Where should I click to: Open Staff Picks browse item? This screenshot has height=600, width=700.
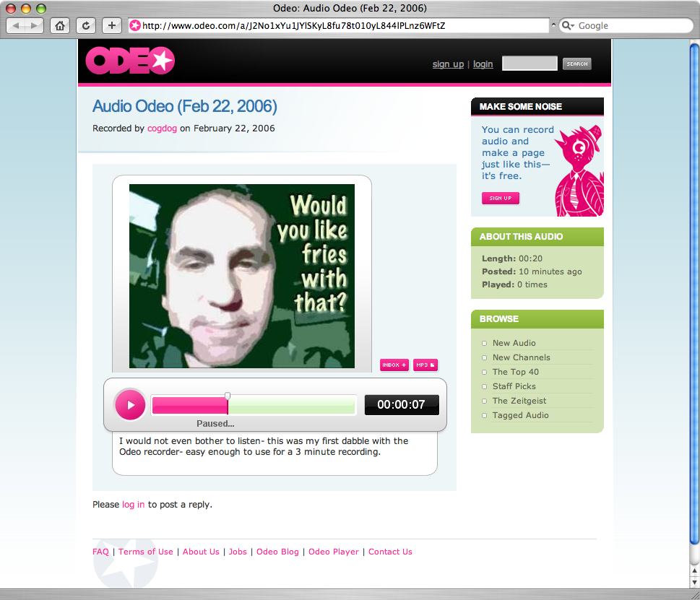(514, 386)
